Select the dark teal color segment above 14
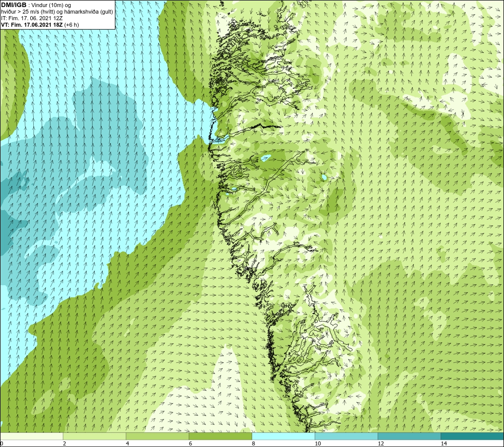 473,436
